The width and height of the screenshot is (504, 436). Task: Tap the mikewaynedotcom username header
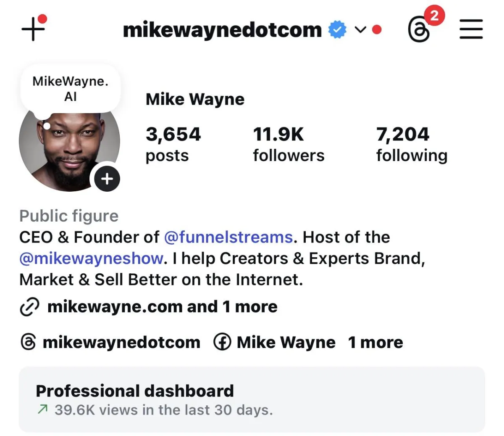pos(222,30)
